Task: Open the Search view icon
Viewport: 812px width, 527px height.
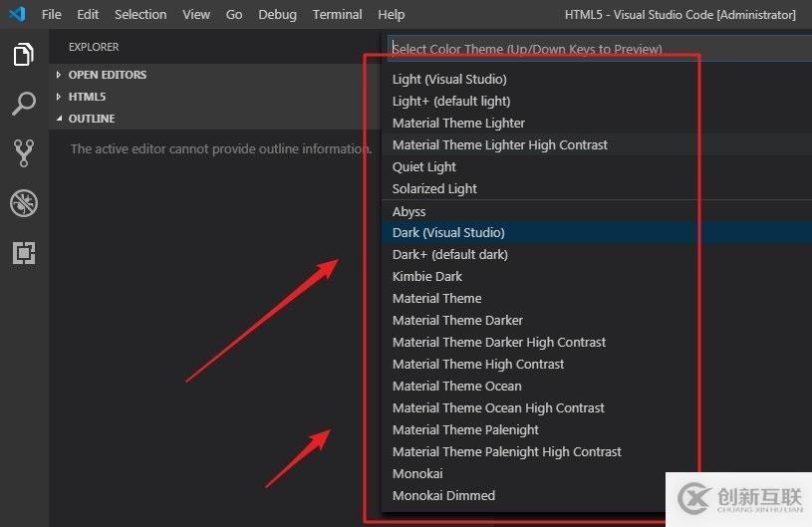Action: [x=23, y=104]
